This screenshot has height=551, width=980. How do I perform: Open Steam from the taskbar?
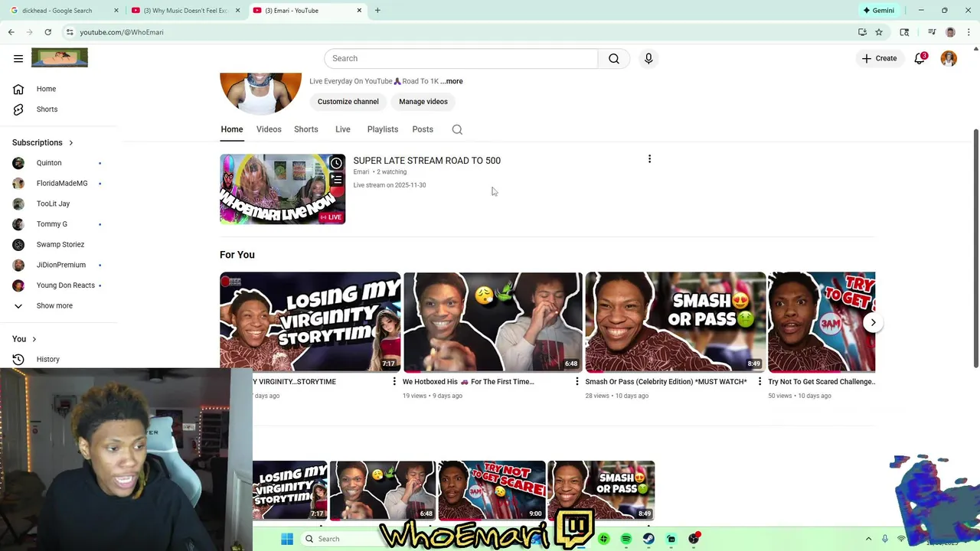click(x=648, y=539)
